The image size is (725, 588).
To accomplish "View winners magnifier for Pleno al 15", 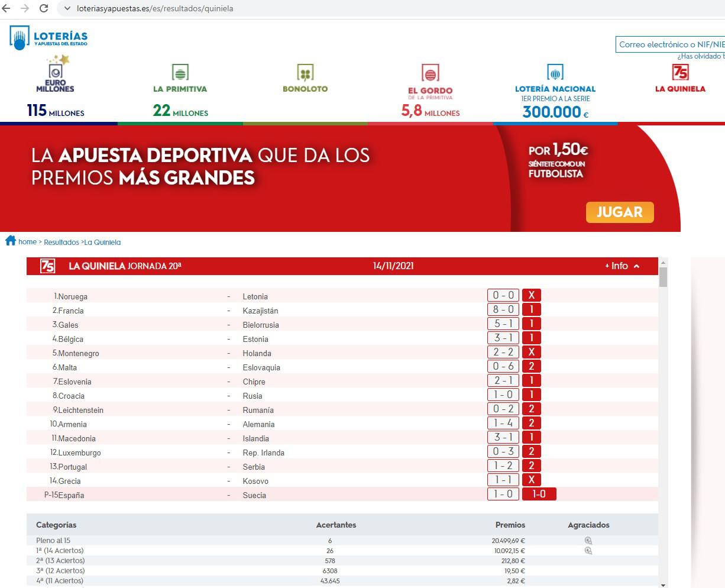I will point(588,541).
